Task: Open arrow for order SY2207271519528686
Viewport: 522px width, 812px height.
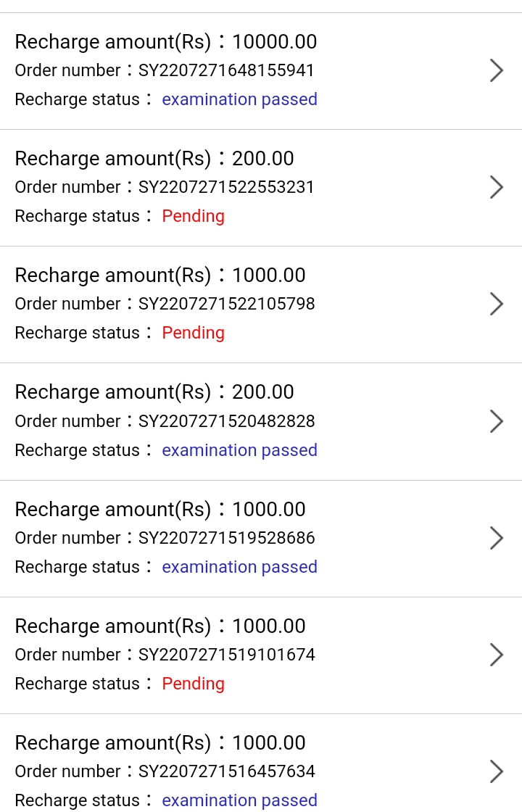Action: point(497,538)
